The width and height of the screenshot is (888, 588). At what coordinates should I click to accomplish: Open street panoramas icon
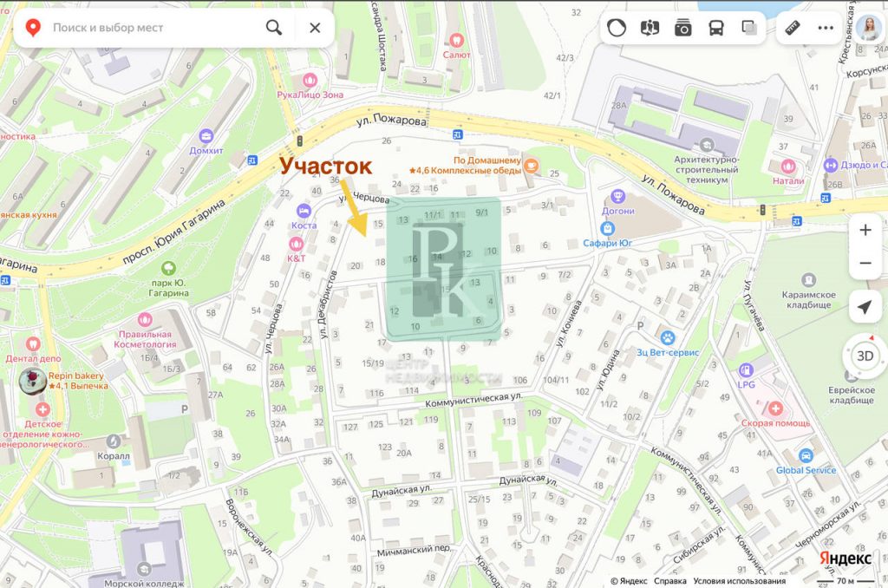tap(650, 27)
